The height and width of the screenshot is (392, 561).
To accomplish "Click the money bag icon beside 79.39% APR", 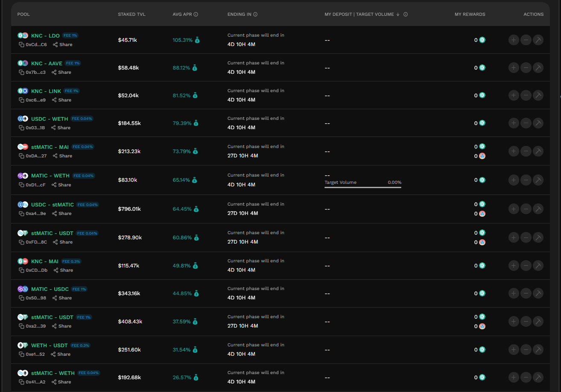I will (x=196, y=123).
